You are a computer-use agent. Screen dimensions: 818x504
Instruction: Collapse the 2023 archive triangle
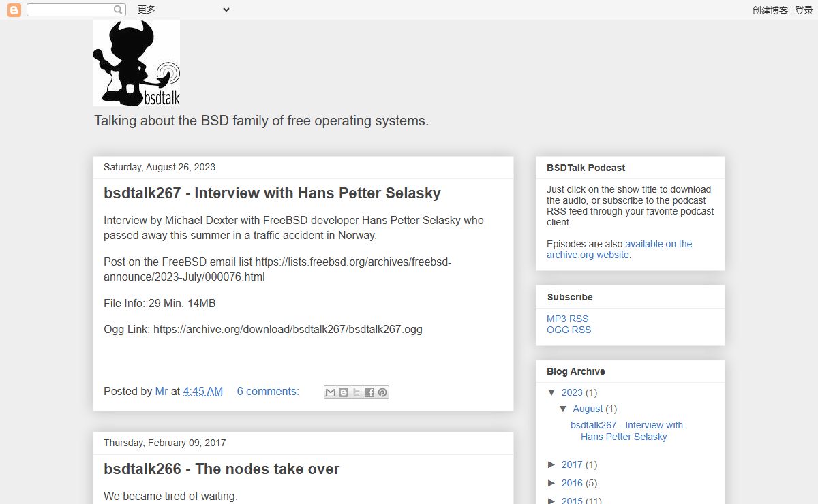[x=552, y=392]
